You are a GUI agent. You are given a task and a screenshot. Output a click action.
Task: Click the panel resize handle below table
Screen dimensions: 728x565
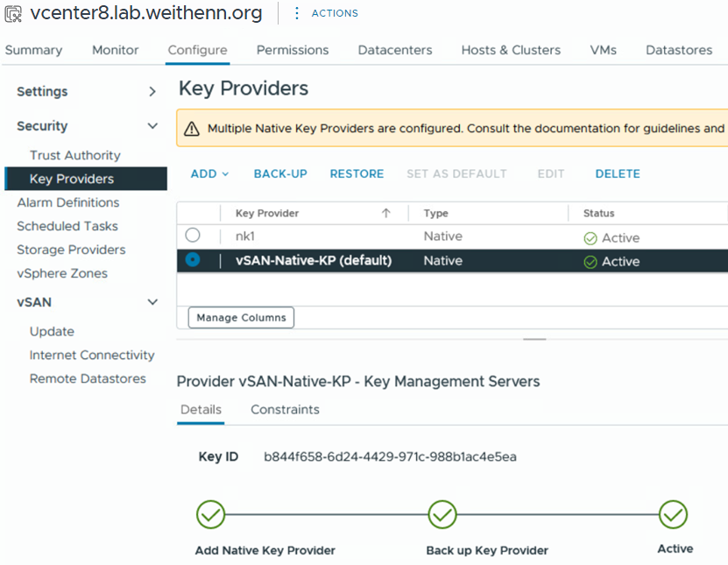[534, 339]
